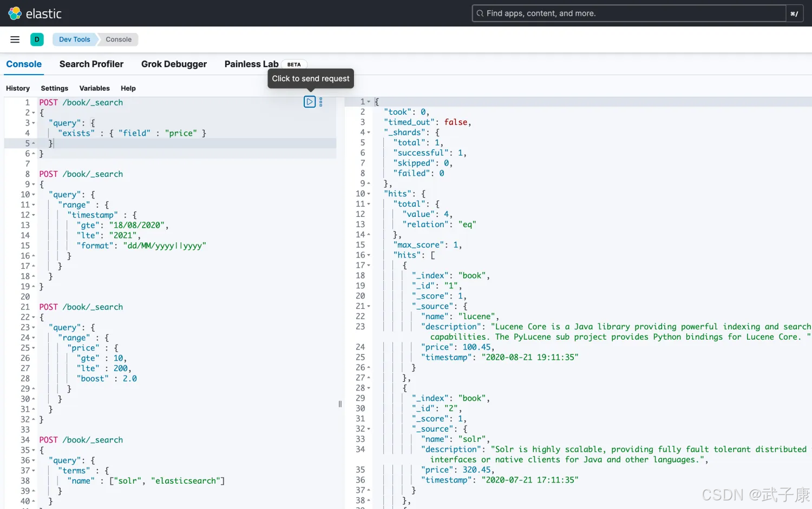
Task: Fold the _shards block at response line 4
Action: tap(369, 133)
